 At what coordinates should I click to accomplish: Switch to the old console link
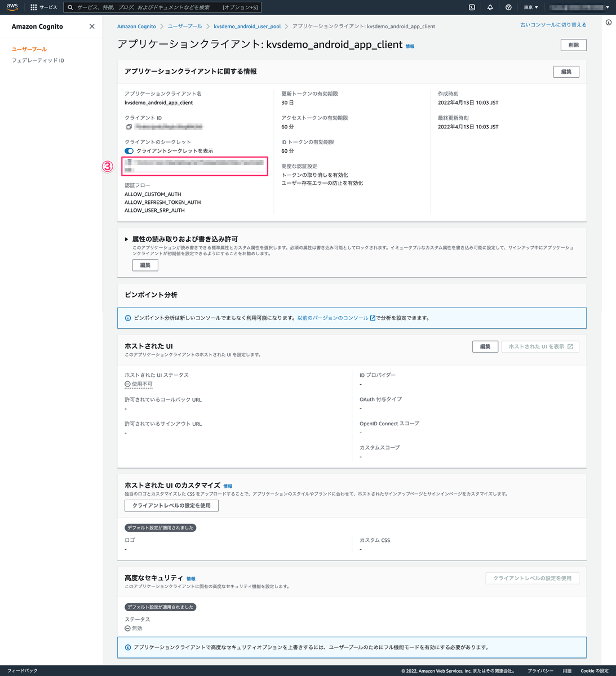pos(553,25)
